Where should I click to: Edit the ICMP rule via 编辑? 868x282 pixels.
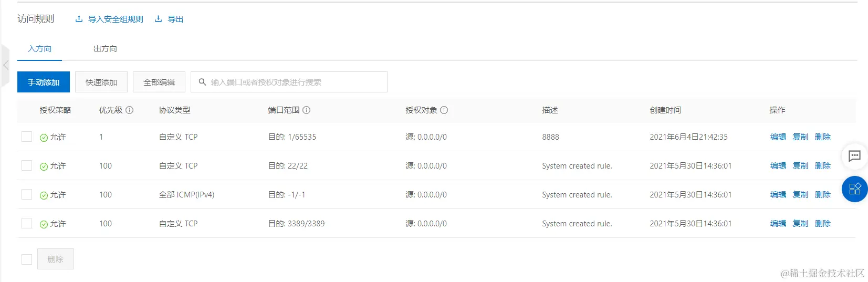[778, 194]
